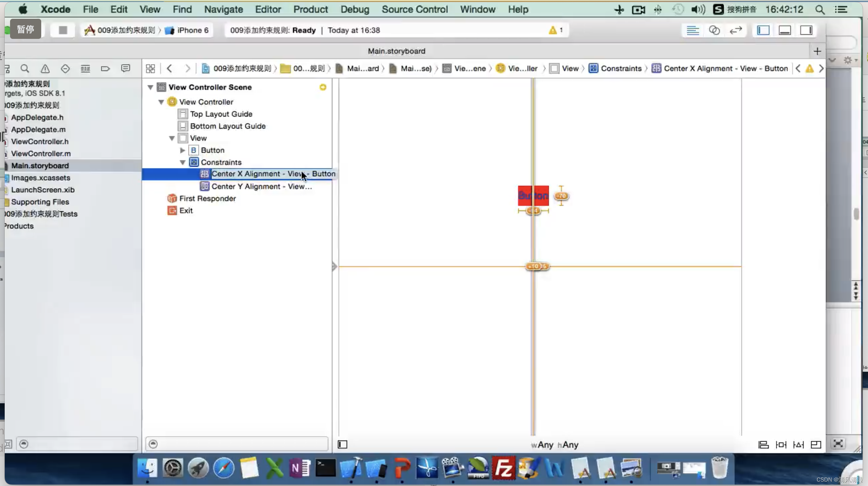Image resolution: width=868 pixels, height=486 pixels.
Task: Open the Editor menu
Action: [268, 9]
